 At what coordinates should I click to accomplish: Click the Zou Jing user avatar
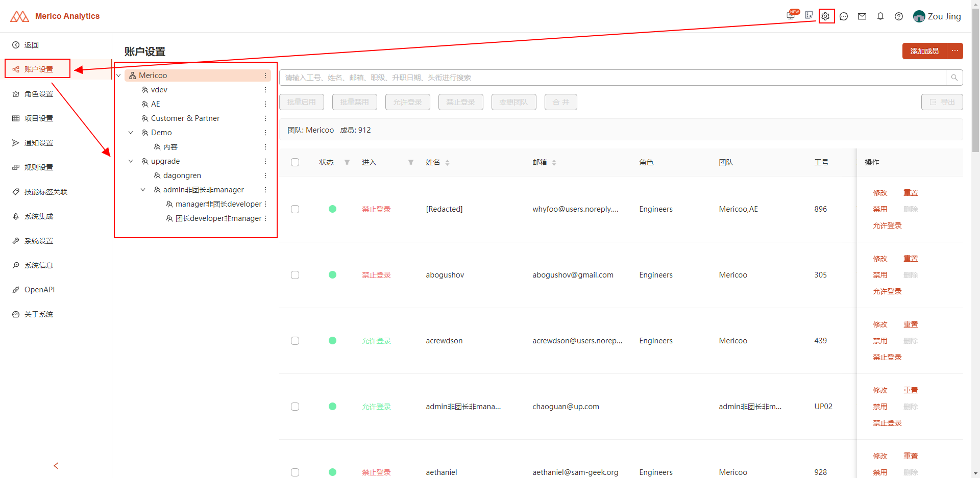click(919, 16)
